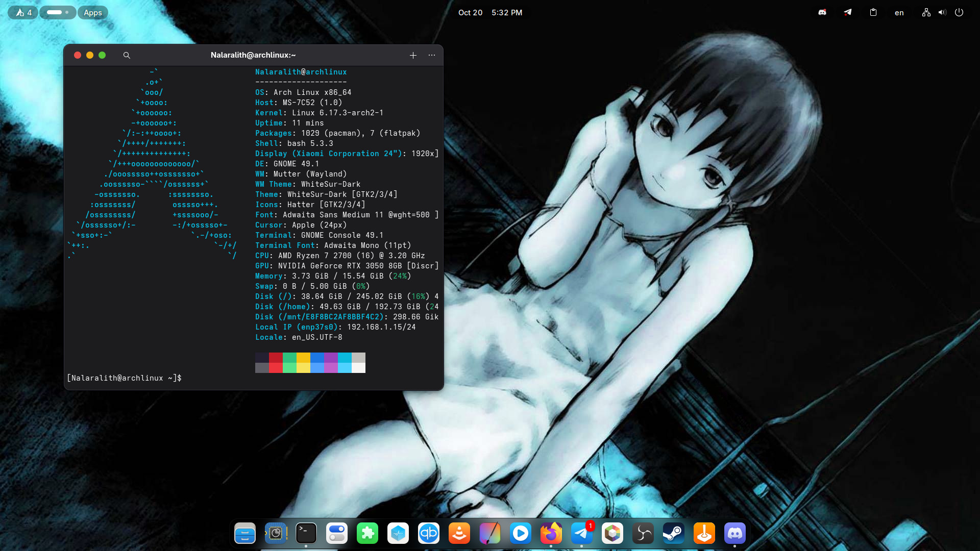Open the Activities button showing 4
This screenshot has height=551, width=980.
(23, 12)
